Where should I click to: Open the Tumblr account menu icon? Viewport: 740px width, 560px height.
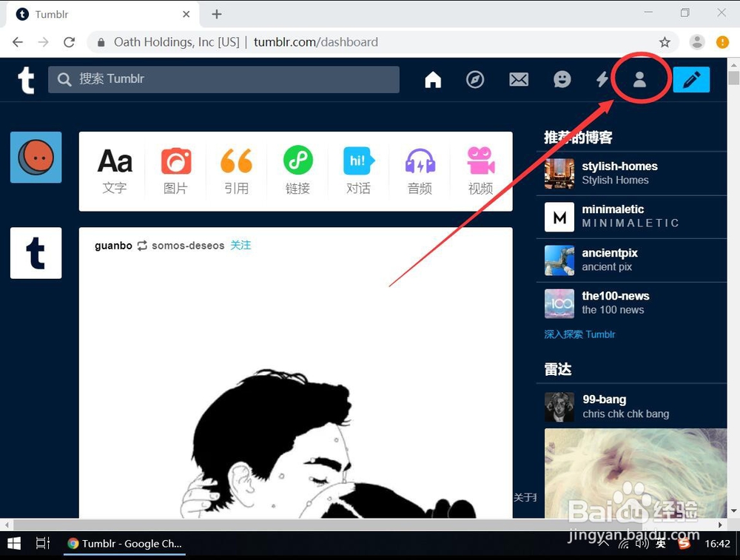(641, 79)
